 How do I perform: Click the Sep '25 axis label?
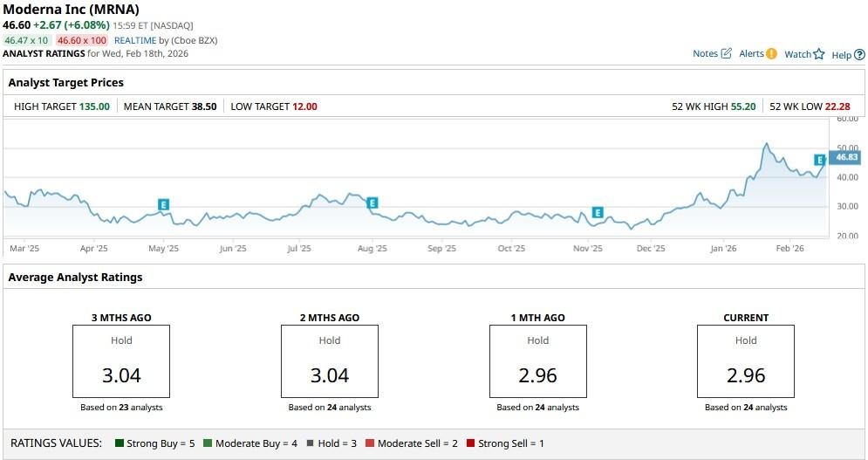[441, 248]
